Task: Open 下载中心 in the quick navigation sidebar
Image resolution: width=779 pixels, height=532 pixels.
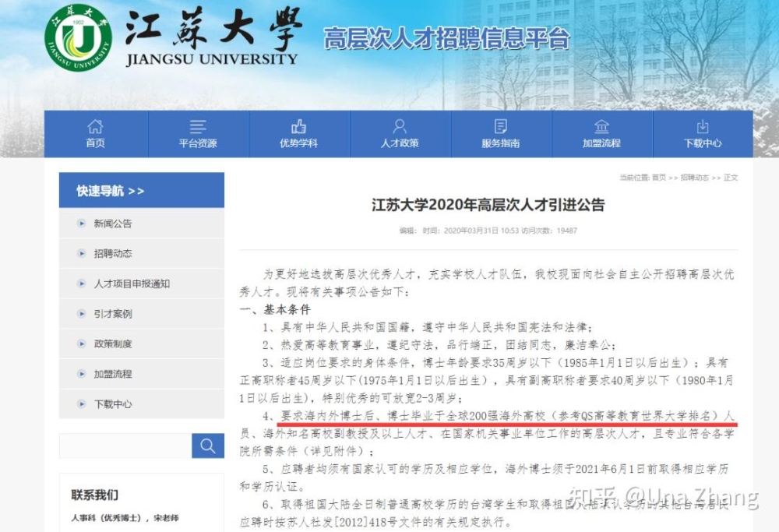Action: [142, 403]
